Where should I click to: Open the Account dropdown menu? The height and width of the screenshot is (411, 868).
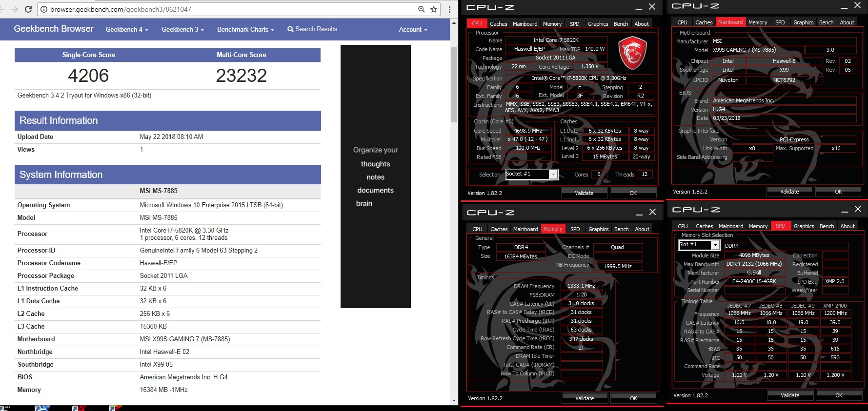pyautogui.click(x=413, y=29)
